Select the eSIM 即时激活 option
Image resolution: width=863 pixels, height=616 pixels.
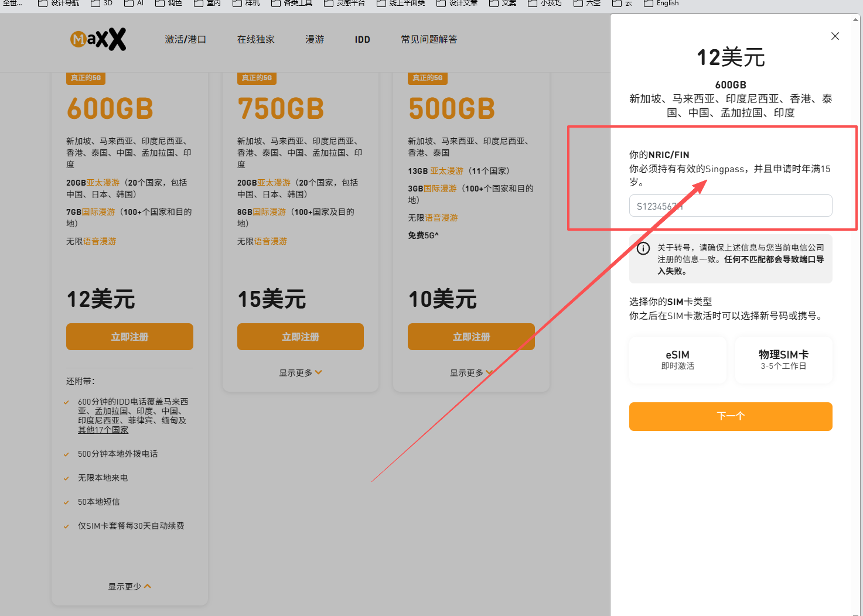click(678, 360)
